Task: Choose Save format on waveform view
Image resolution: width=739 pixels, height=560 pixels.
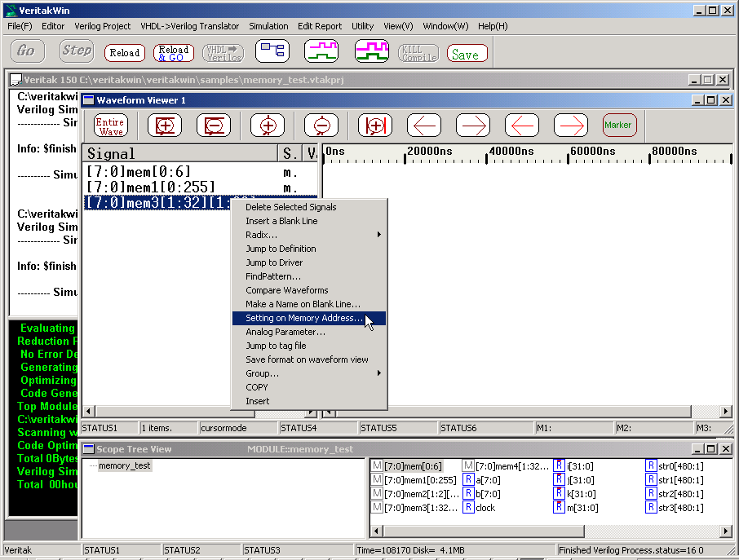Action: pos(309,359)
